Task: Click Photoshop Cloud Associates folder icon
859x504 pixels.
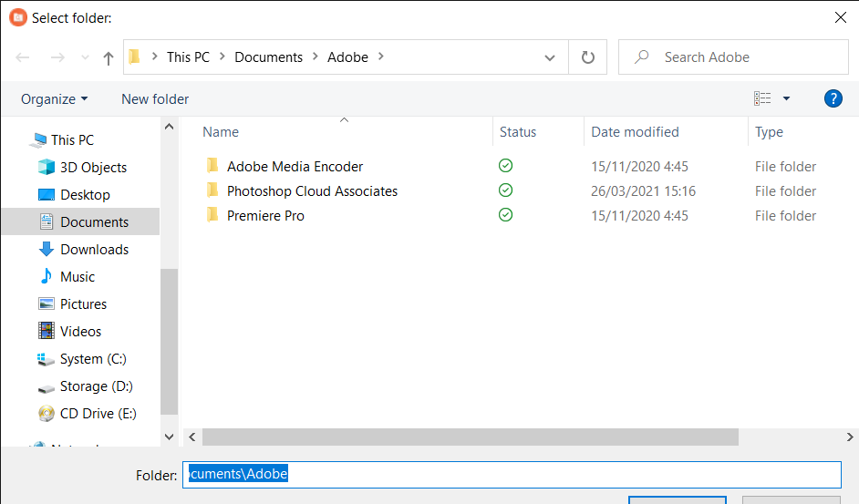Action: pos(212,190)
